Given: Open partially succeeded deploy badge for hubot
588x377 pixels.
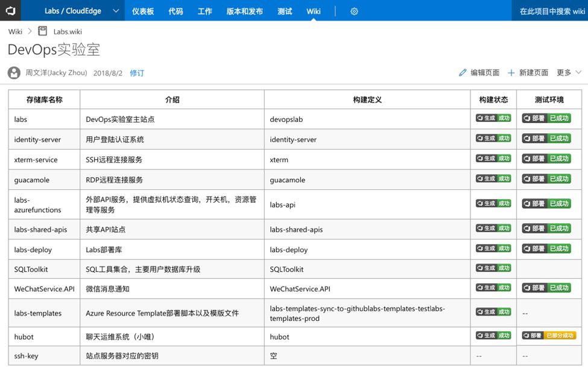Looking at the screenshot, I should pyautogui.click(x=549, y=336).
